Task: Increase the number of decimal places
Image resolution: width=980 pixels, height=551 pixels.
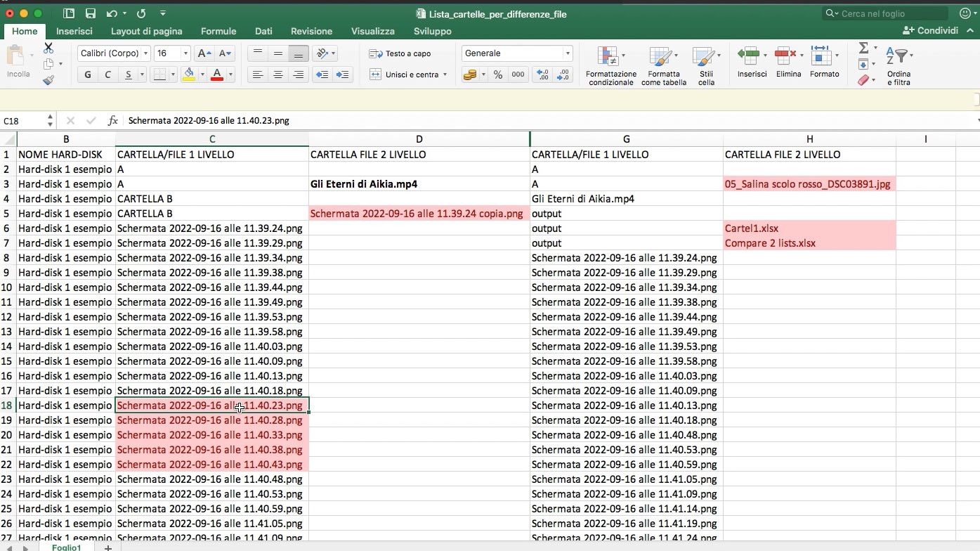Action: click(542, 74)
